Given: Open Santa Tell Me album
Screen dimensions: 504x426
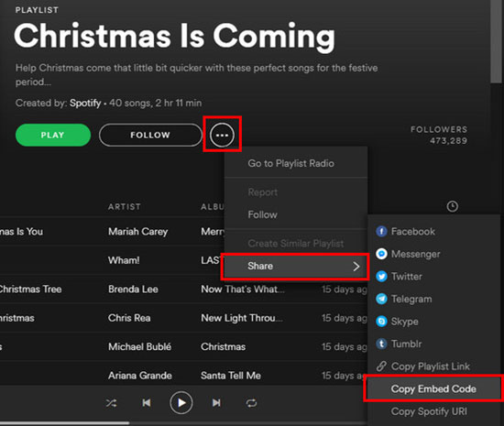Looking at the screenshot, I should (x=231, y=376).
